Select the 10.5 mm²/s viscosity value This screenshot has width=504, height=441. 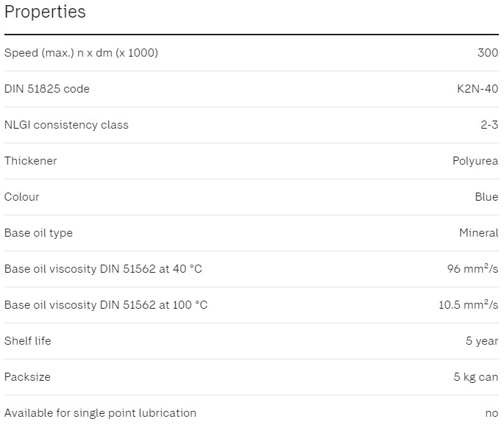468,305
